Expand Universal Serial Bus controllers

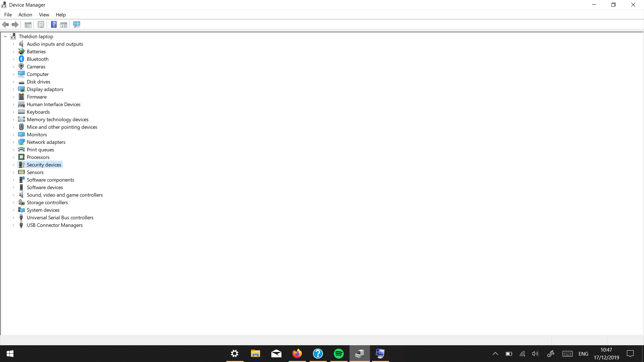point(13,218)
